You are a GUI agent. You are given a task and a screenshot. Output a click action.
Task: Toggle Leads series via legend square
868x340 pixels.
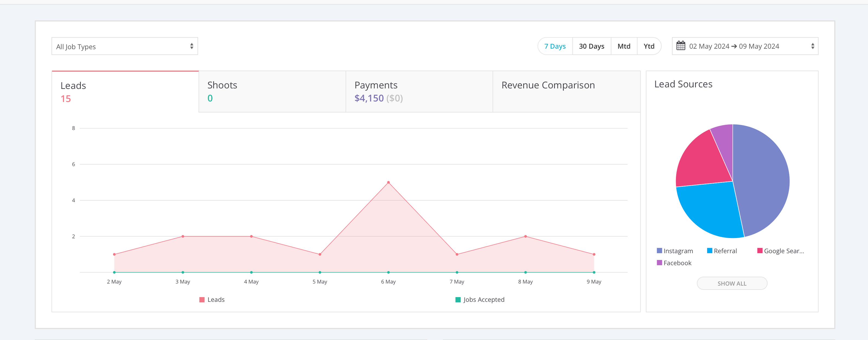click(202, 300)
